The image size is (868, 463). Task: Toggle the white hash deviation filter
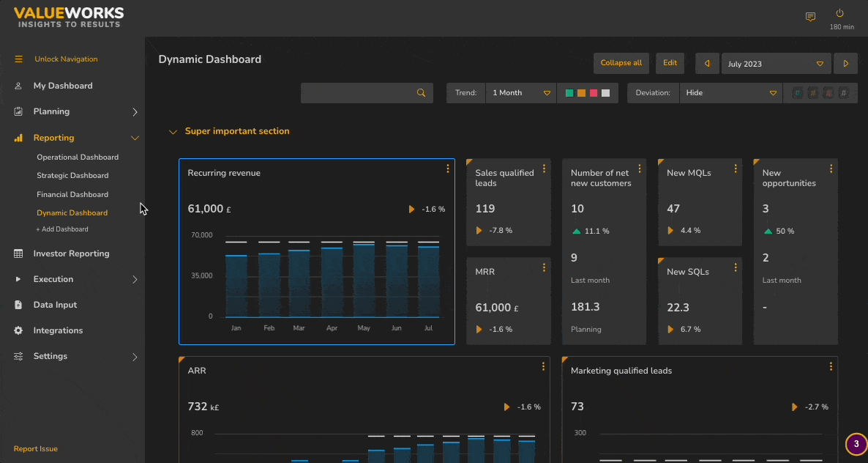click(843, 93)
